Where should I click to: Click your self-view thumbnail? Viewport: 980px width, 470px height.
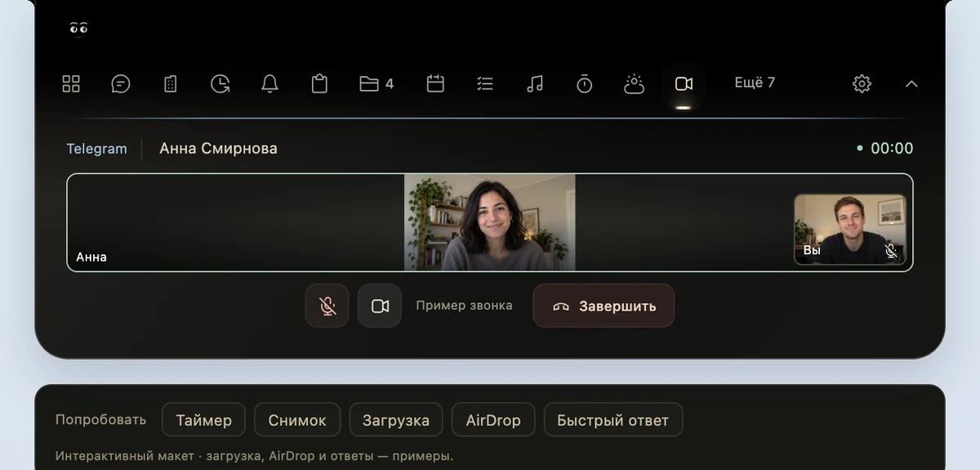pyautogui.click(x=850, y=229)
